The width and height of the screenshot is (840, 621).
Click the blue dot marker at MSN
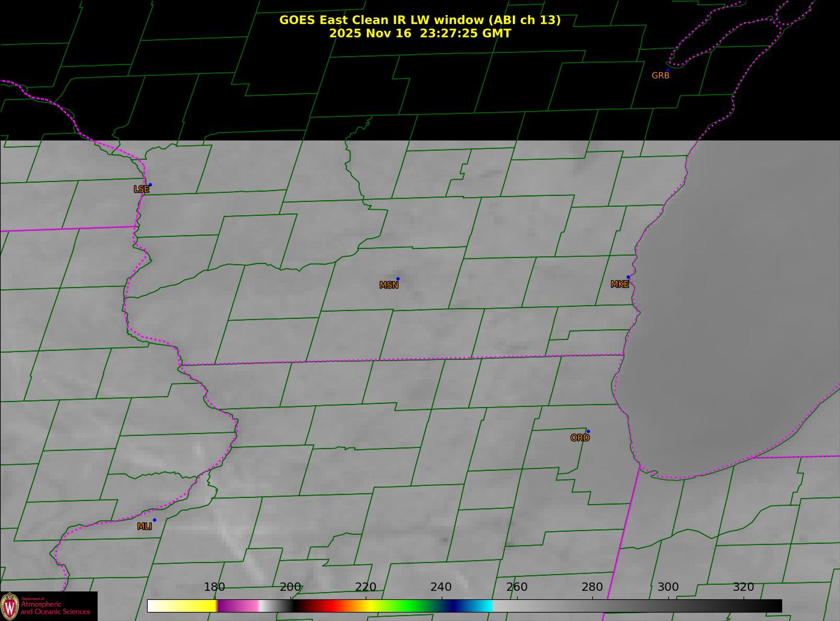tap(398, 279)
